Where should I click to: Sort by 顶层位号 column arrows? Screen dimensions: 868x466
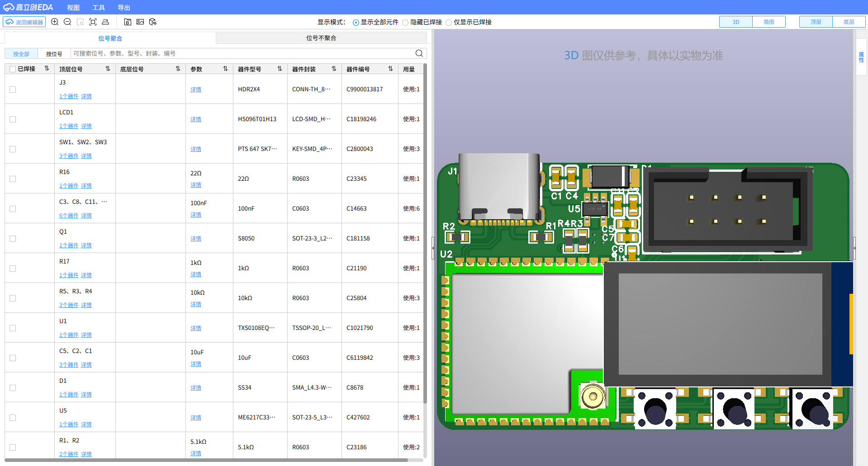tap(108, 69)
